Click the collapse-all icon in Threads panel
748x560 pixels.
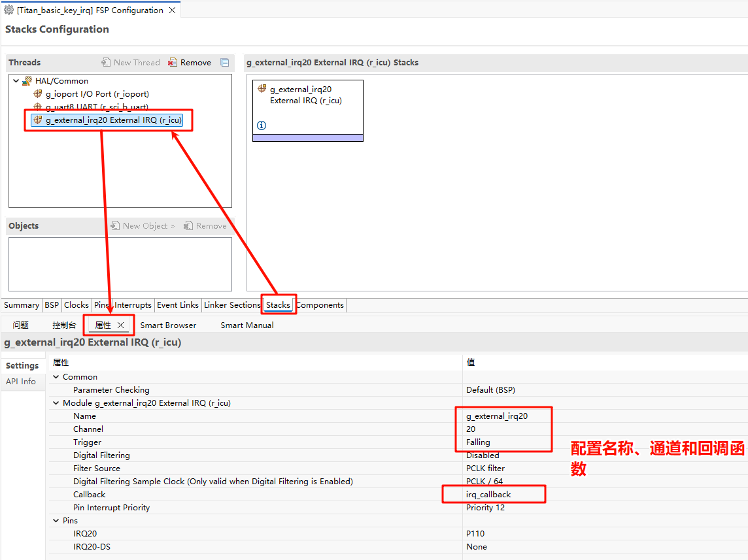point(225,63)
